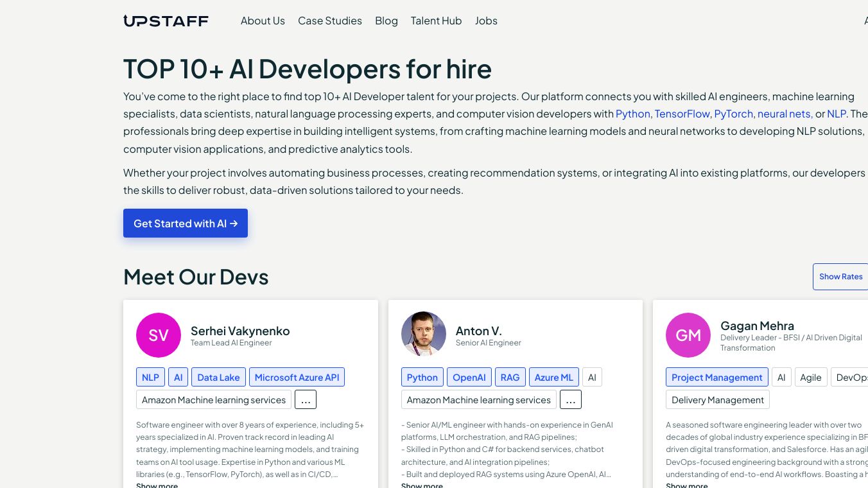Image resolution: width=868 pixels, height=488 pixels.
Task: Follow the PyTorch link
Action: tap(734, 114)
